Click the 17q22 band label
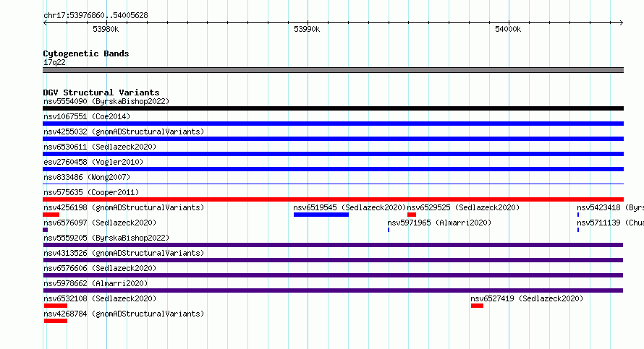644x349 pixels. coord(54,62)
